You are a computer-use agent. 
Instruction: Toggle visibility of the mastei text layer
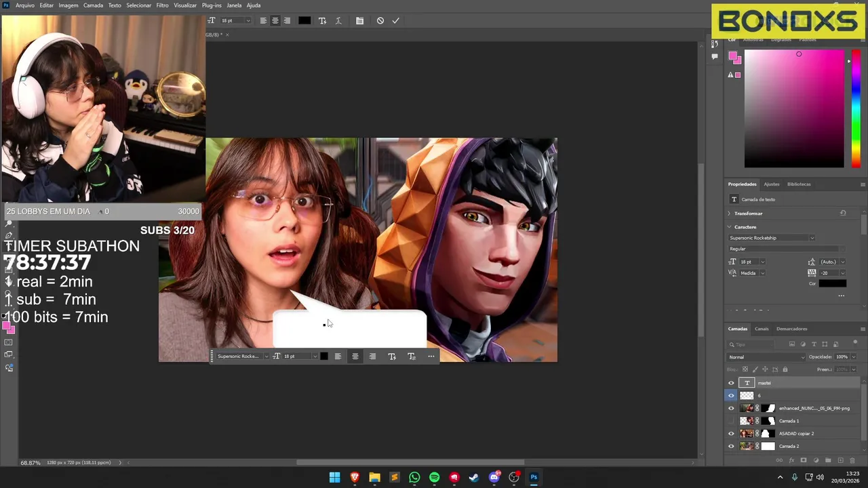click(x=731, y=383)
